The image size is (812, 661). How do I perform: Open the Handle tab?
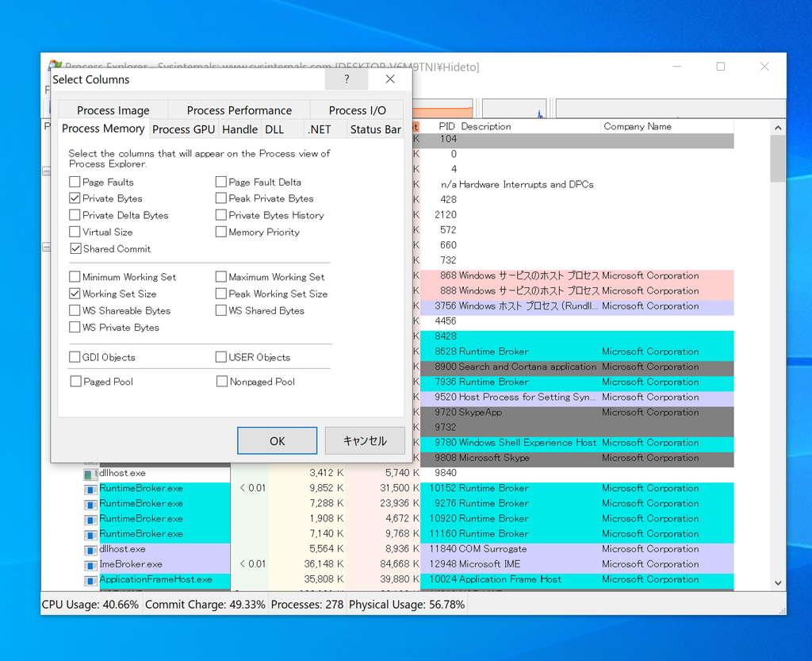click(x=239, y=129)
